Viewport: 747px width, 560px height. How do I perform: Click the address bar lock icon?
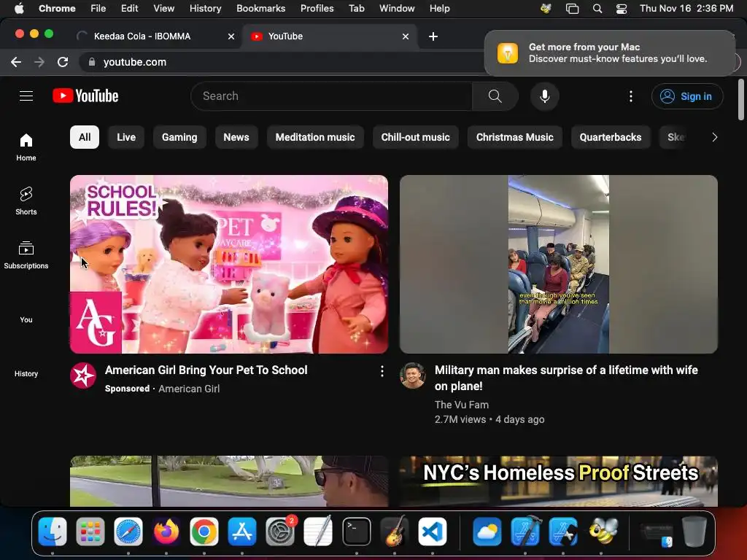pyautogui.click(x=92, y=62)
